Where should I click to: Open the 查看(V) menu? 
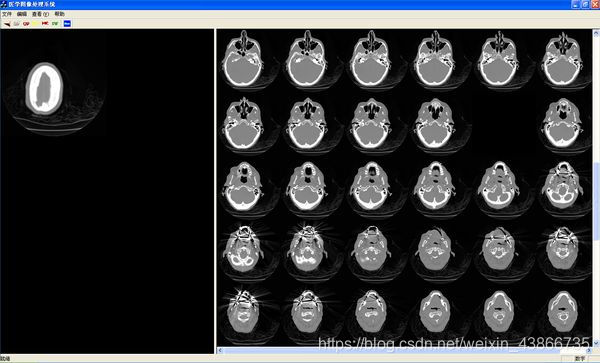[x=40, y=14]
